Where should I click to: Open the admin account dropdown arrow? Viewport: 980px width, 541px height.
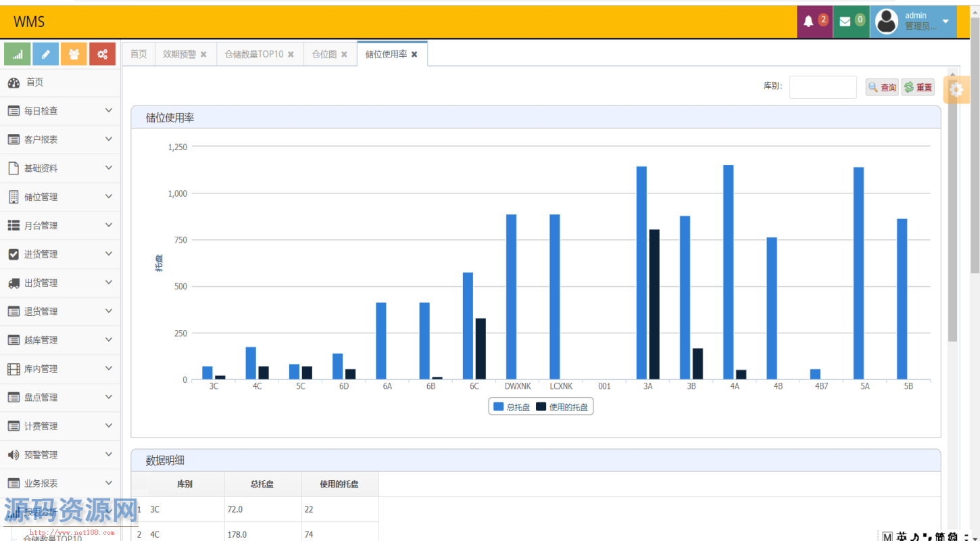946,22
